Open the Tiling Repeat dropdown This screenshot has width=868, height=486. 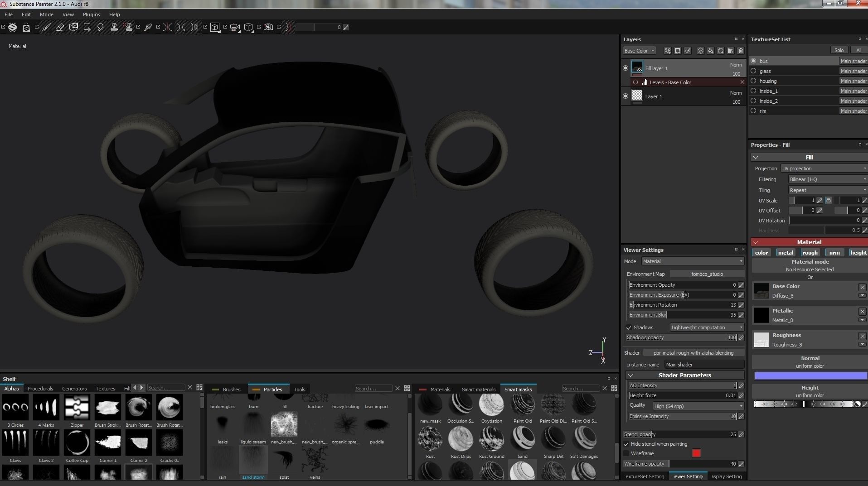point(828,190)
